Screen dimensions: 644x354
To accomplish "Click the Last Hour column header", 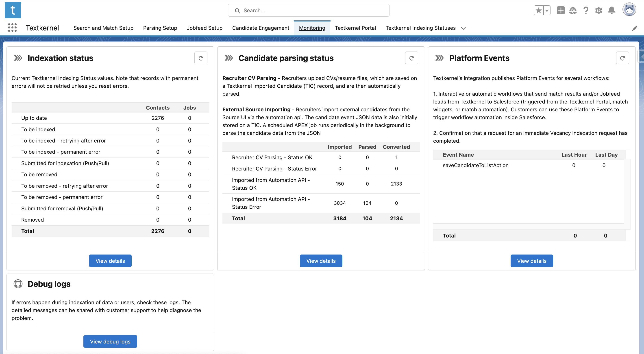I will 574,155.
